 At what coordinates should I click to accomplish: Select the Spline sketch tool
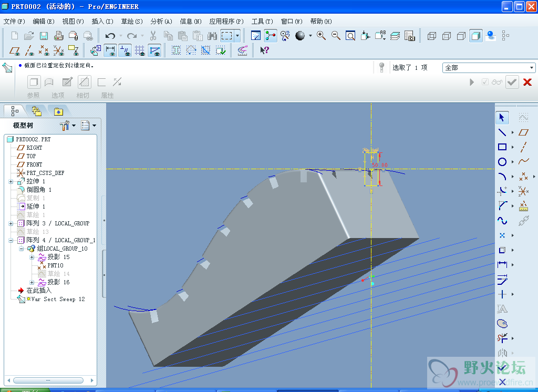(x=502, y=221)
